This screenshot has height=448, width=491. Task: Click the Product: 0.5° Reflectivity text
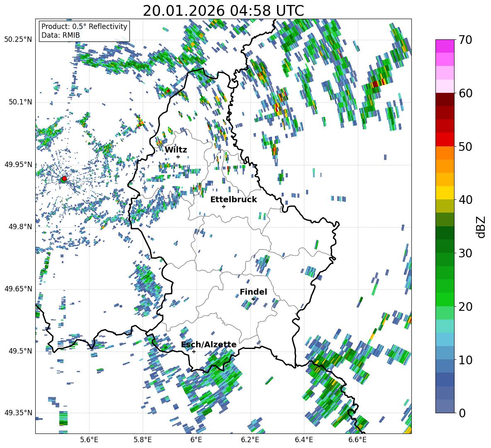[84, 26]
